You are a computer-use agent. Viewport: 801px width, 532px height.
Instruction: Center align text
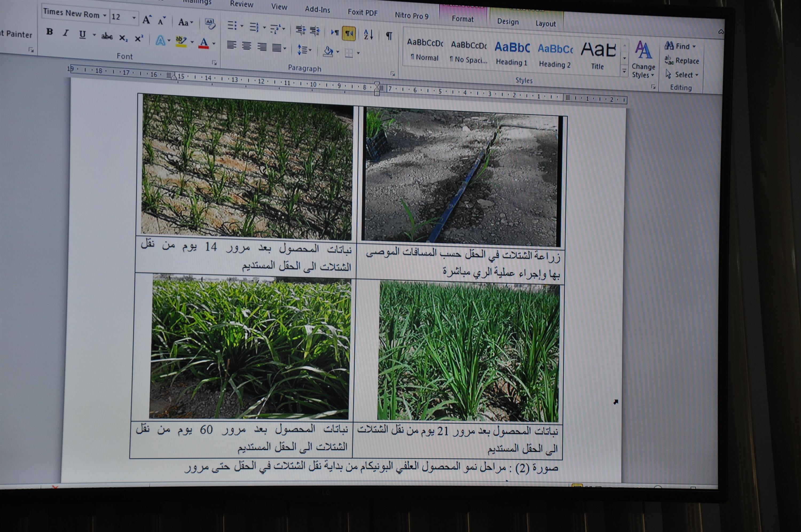click(x=246, y=46)
